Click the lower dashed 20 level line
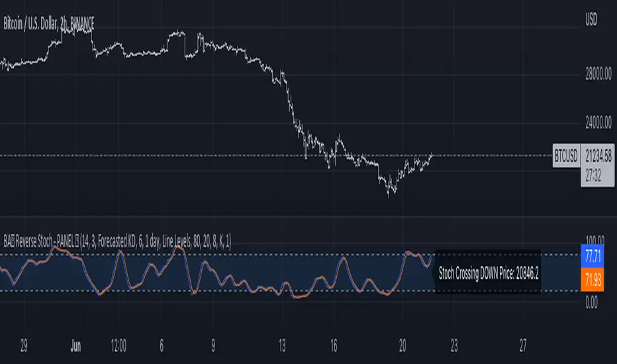Viewport: 617px width, 364px height. pos(291,291)
